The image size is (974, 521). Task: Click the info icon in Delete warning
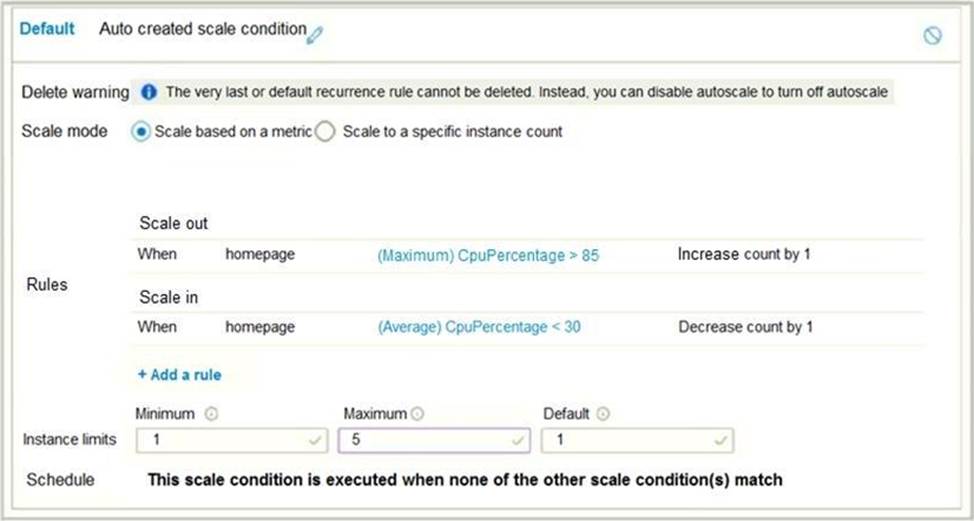149,92
